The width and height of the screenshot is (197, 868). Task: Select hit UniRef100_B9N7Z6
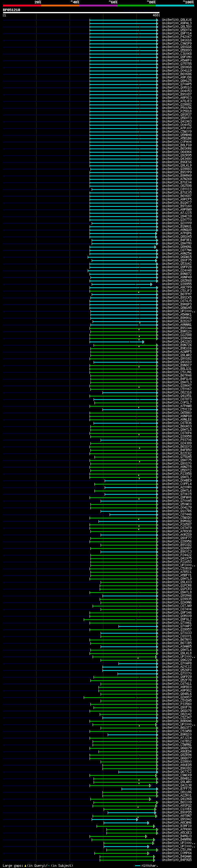tap(177, 345)
